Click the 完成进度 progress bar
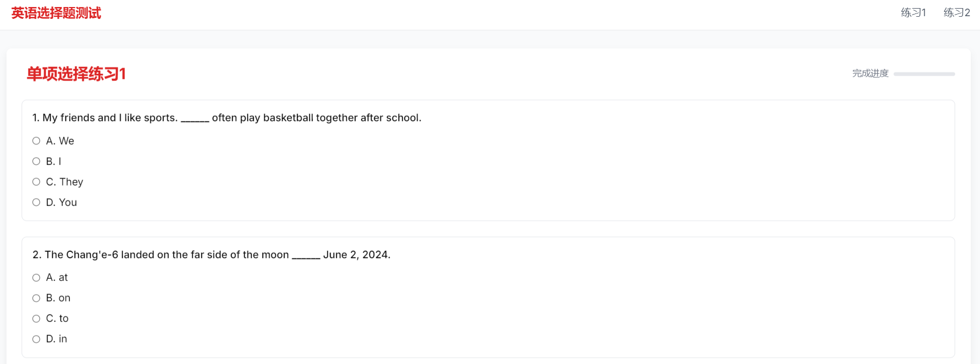Image resolution: width=980 pixels, height=364 pixels. coord(924,74)
